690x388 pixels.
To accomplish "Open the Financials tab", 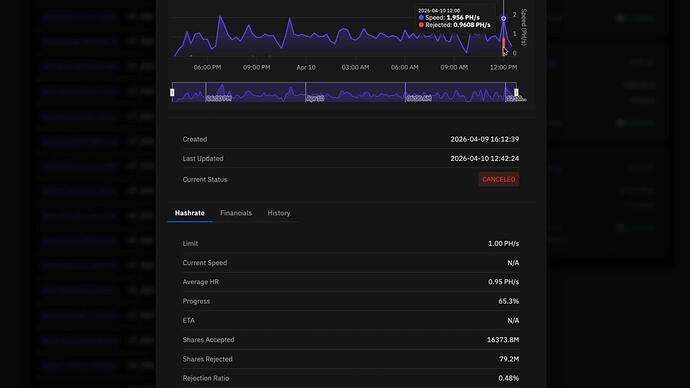I will pos(236,213).
